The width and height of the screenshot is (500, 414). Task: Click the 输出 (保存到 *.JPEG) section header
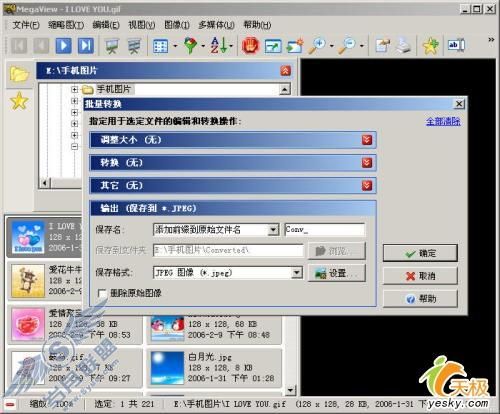tap(233, 208)
